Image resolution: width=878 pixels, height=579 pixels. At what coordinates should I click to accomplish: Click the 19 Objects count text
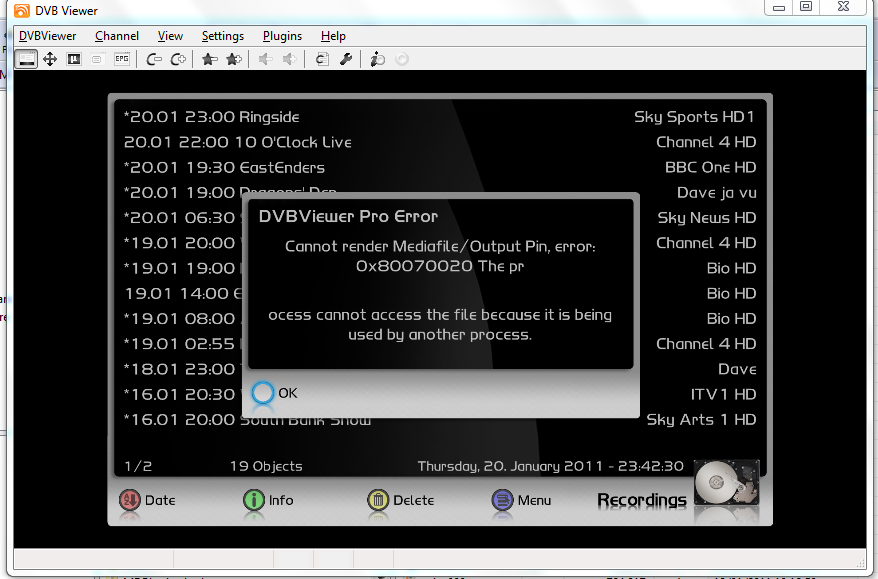tap(266, 466)
